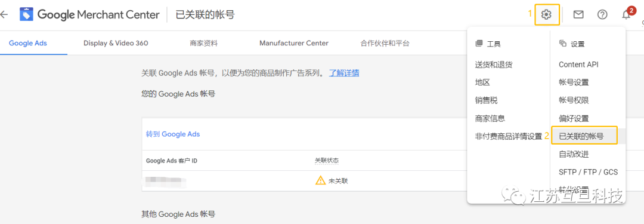Open the mail envelope icon

[x=578, y=15]
